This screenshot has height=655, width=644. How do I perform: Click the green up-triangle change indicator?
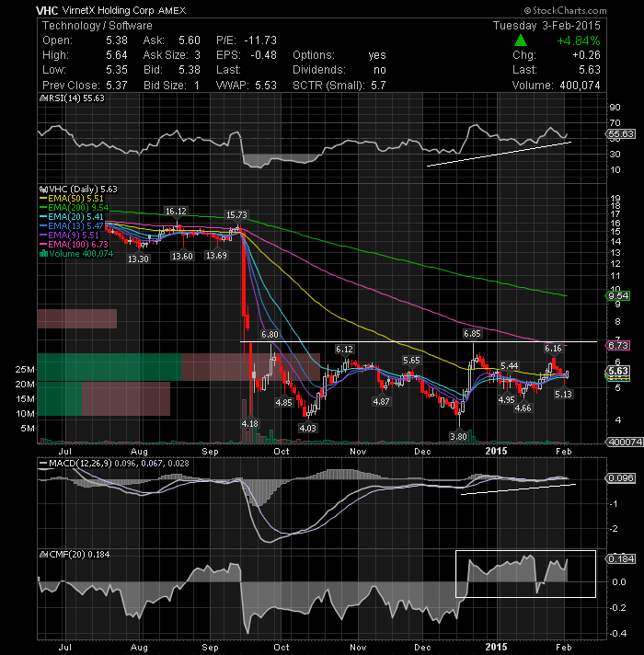tap(520, 40)
